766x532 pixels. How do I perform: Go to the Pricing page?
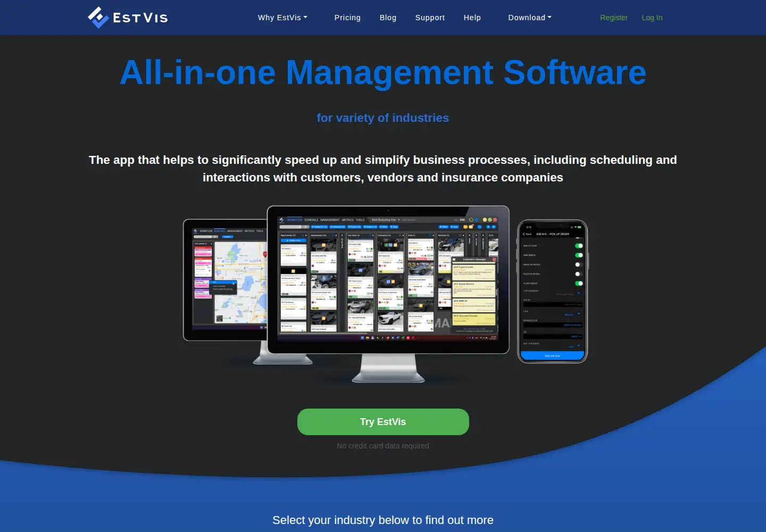[x=347, y=18]
